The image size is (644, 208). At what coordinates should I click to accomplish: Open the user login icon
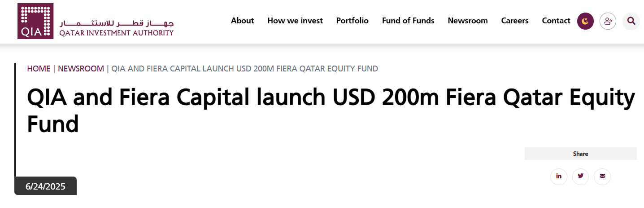click(x=608, y=21)
